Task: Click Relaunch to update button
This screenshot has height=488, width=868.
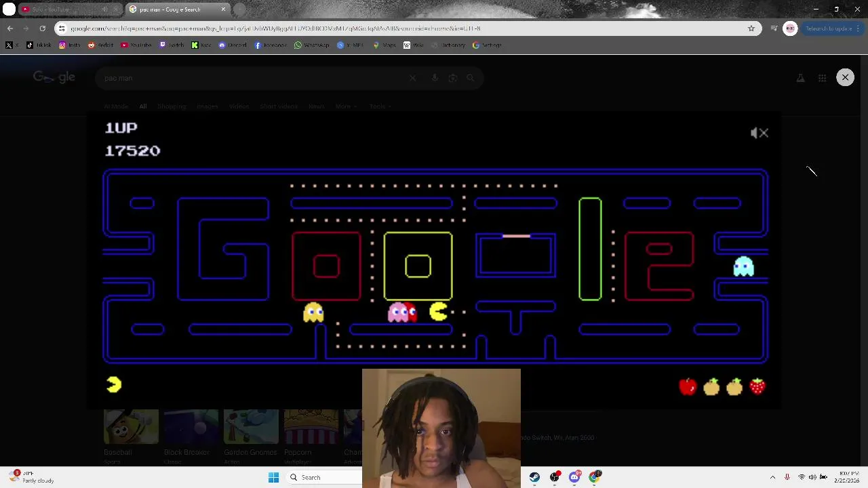Action: (x=832, y=28)
